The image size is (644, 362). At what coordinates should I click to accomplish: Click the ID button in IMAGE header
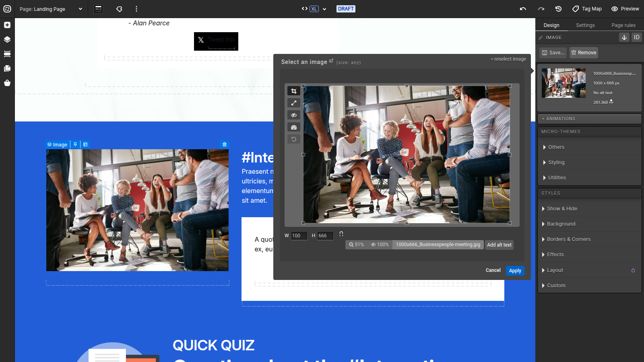[x=637, y=37]
